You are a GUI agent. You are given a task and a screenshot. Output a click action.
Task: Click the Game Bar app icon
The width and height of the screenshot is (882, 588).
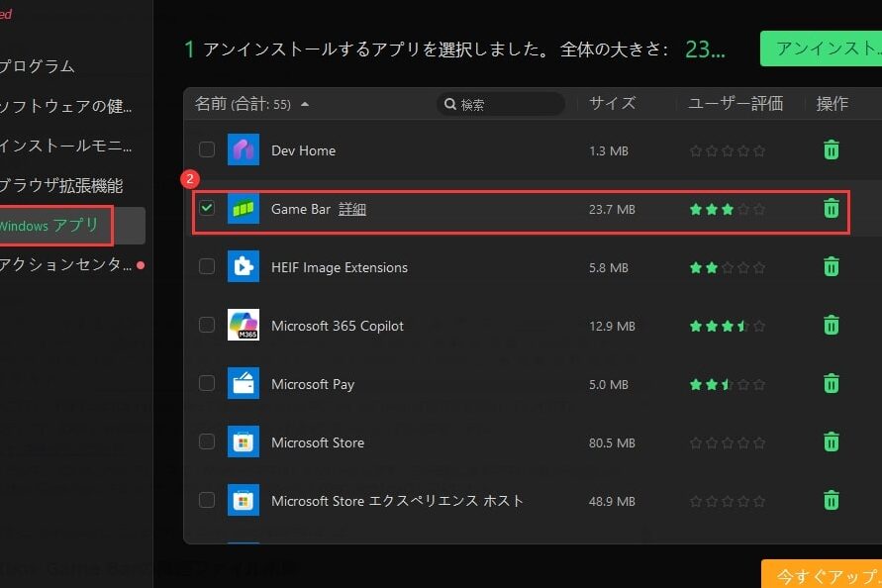pos(243,208)
